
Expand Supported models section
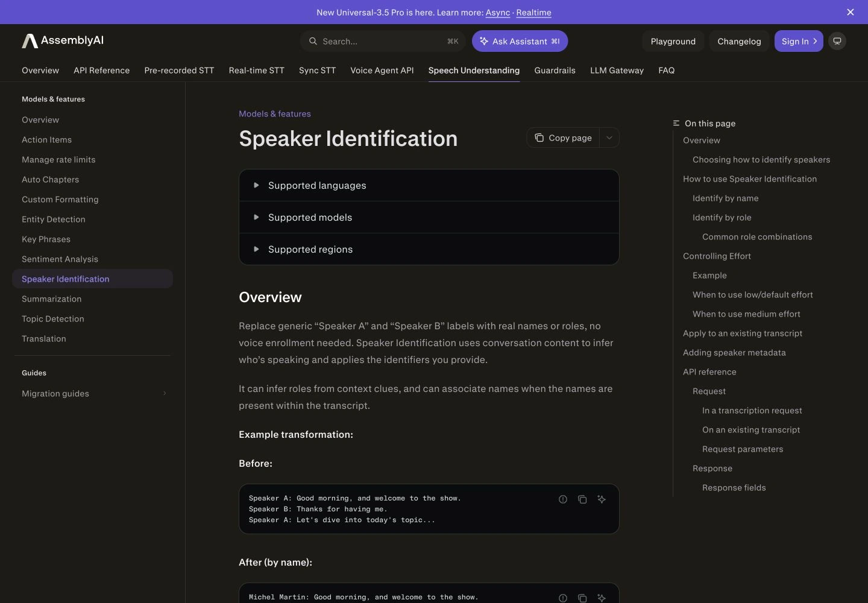[429, 217]
